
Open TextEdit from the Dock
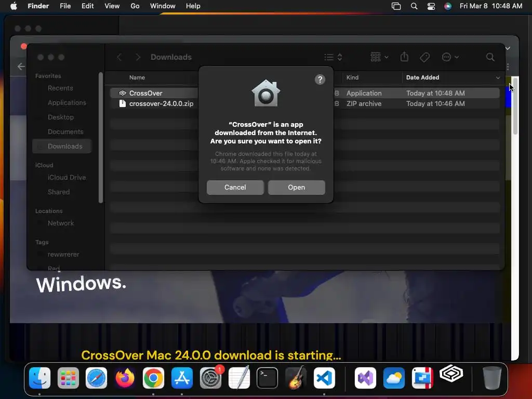click(239, 378)
